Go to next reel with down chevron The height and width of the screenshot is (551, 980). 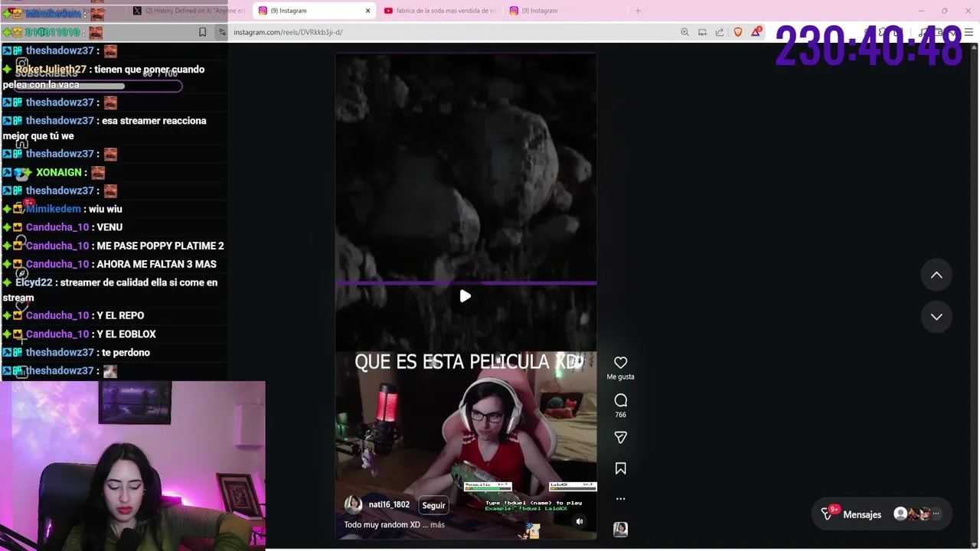(936, 317)
